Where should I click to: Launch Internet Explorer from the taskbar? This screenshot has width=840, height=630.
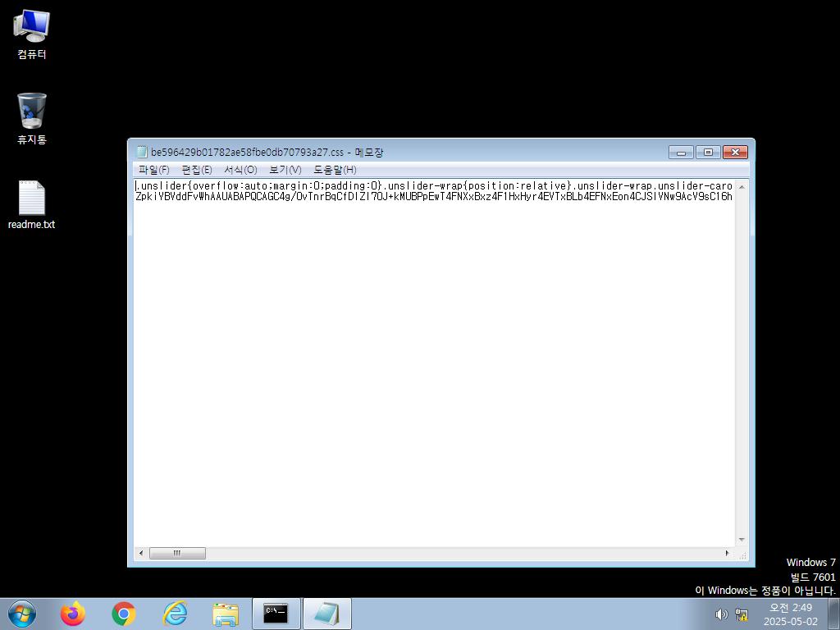[175, 614]
